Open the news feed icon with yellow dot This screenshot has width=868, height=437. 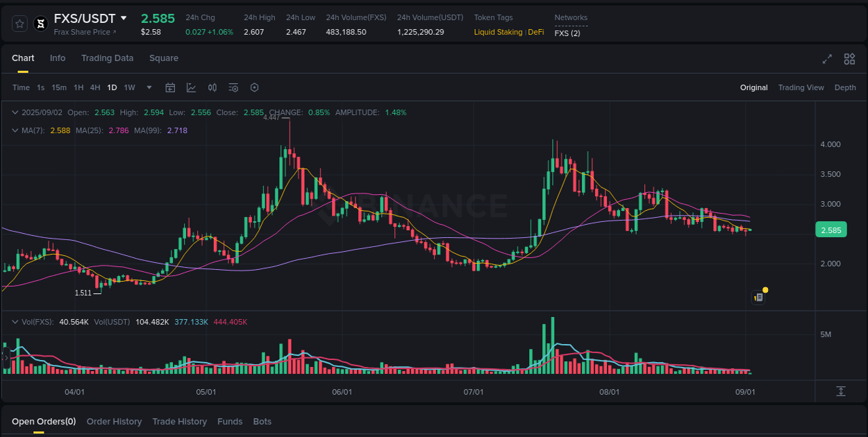pos(758,297)
